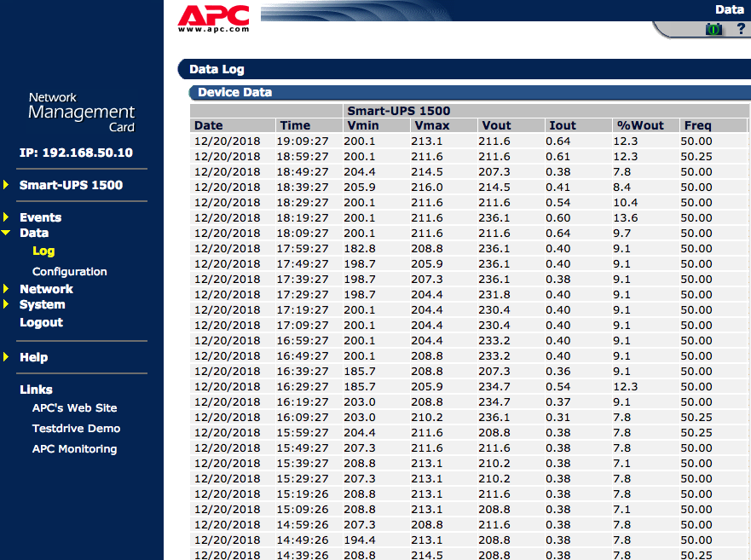
Task: Click the %Wout column header
Action: point(639,125)
